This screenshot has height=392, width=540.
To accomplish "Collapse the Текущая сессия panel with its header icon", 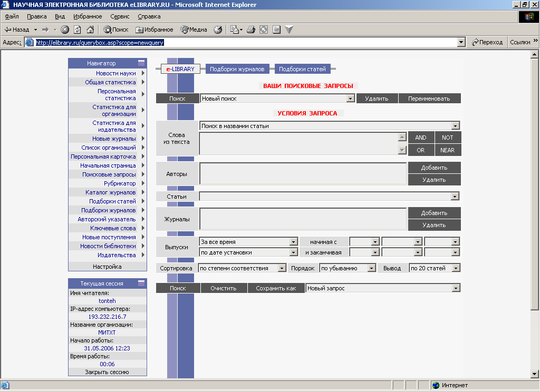I will [x=141, y=283].
